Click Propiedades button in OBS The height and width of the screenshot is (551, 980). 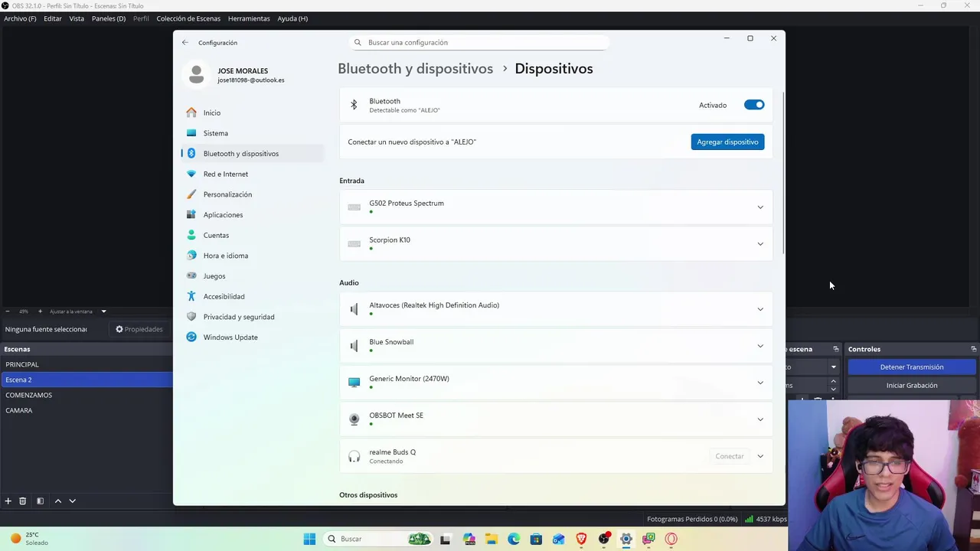tap(139, 329)
